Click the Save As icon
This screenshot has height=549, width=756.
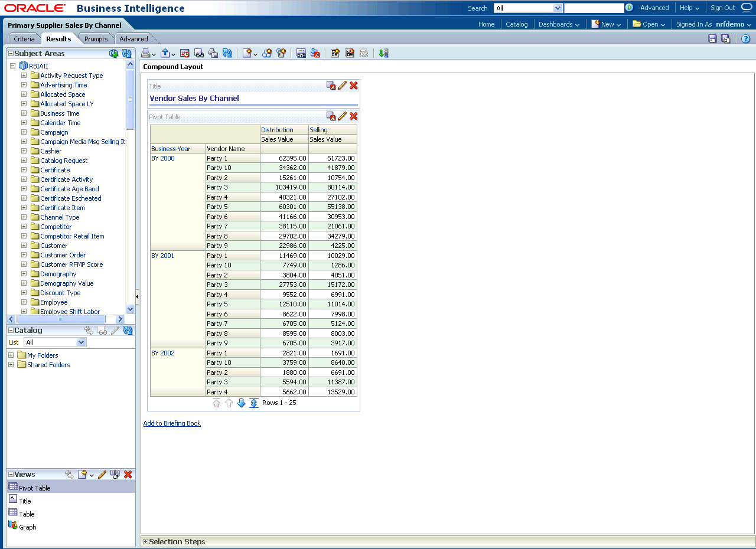point(726,39)
